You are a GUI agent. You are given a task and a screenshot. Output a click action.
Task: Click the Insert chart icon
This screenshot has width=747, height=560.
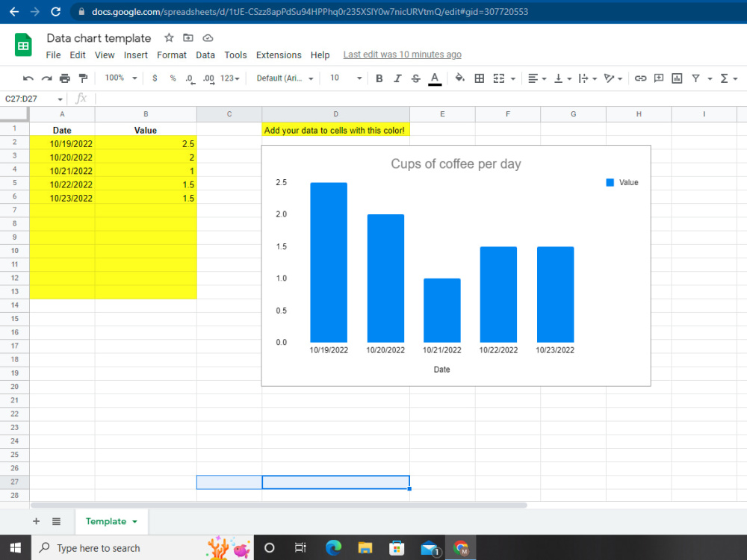(677, 78)
